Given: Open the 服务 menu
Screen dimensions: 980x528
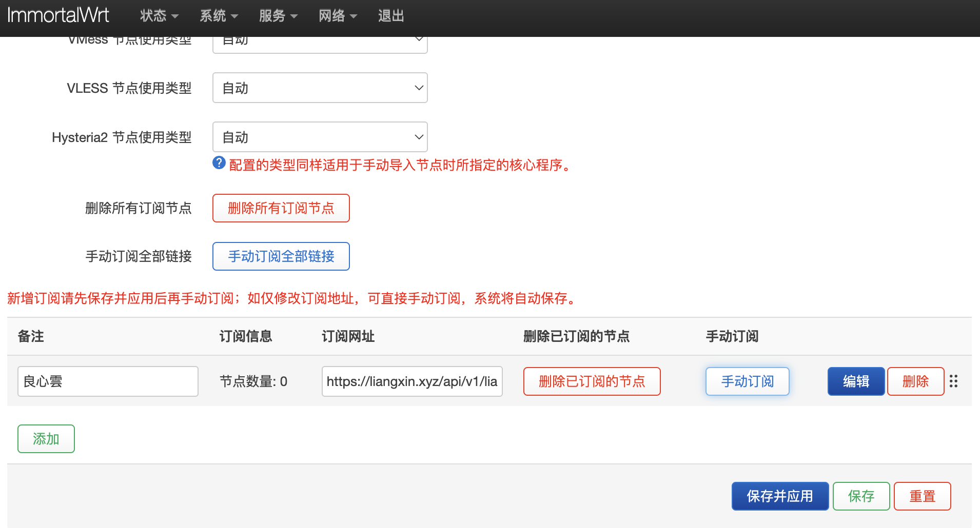Looking at the screenshot, I should coord(278,16).
